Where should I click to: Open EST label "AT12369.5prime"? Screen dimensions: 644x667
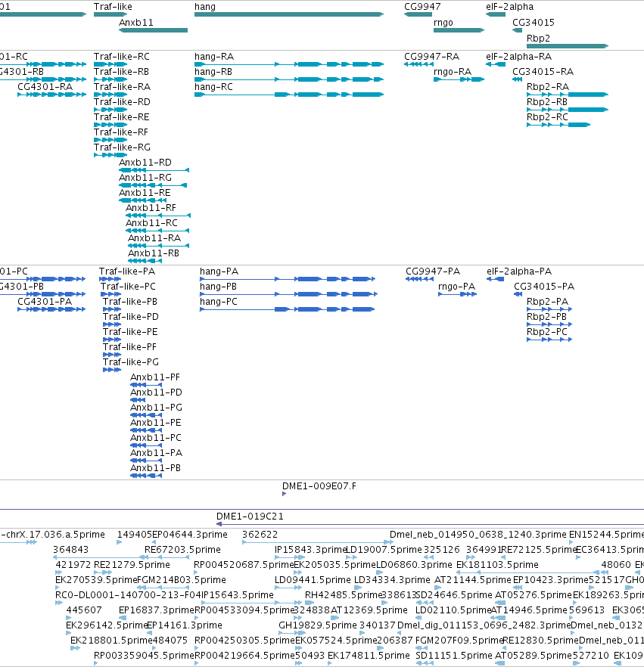pyautogui.click(x=369, y=610)
